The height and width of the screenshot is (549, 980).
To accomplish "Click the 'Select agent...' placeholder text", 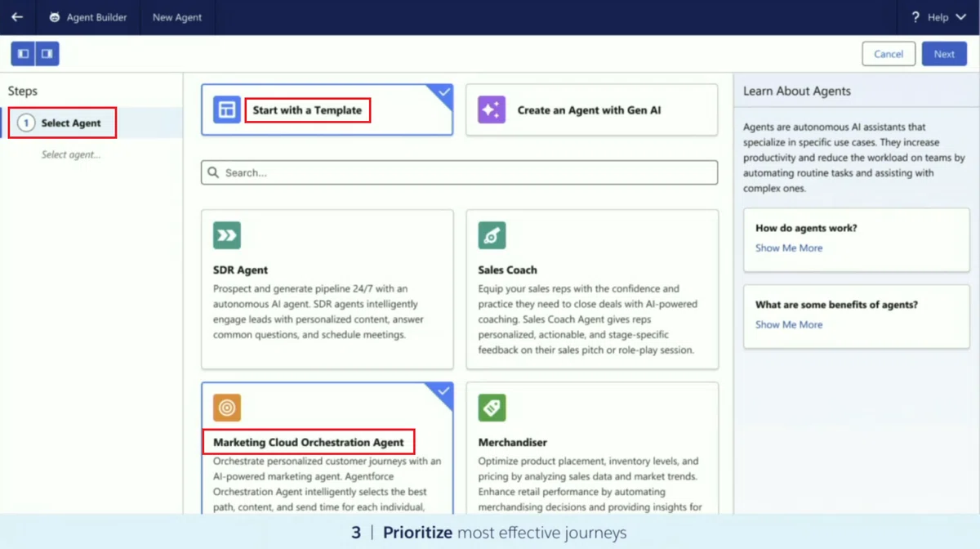I will (71, 154).
